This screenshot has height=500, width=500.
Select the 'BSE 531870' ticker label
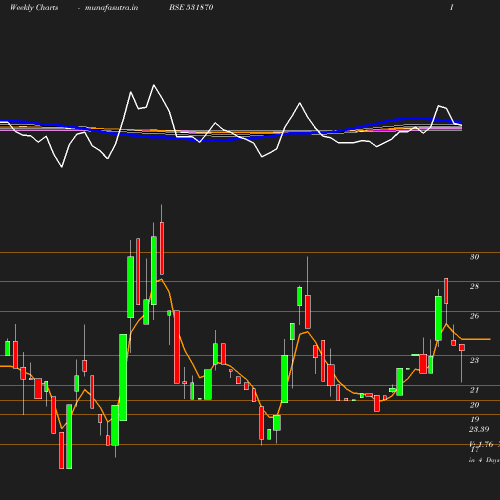[x=191, y=7]
